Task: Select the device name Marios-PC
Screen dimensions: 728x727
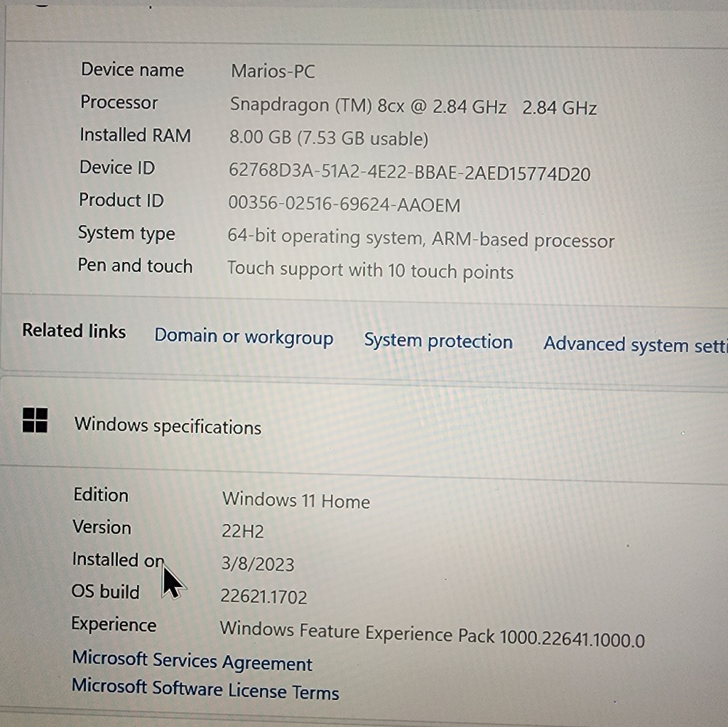Action: (272, 71)
